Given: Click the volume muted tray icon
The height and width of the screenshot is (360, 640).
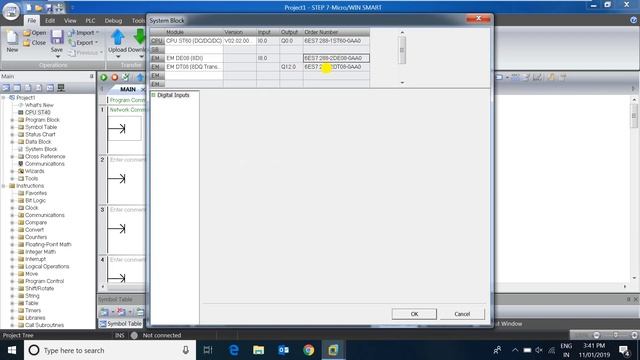Looking at the screenshot, I should click(539, 350).
